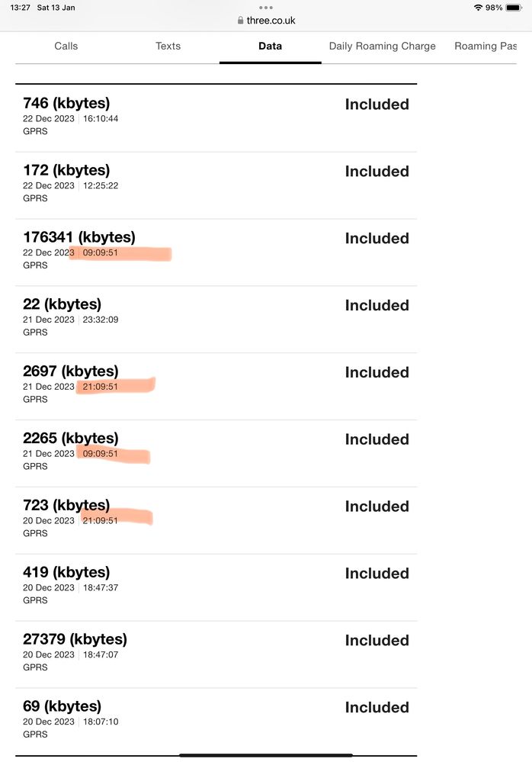Tap the home indicator bar at bottom
This screenshot has width=532, height=762.
266,756
